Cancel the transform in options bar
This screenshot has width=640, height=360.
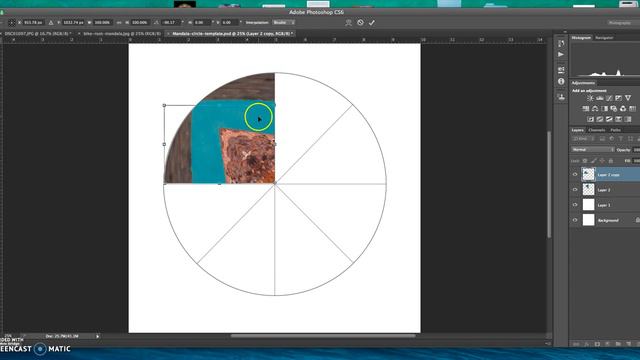[x=360, y=22]
